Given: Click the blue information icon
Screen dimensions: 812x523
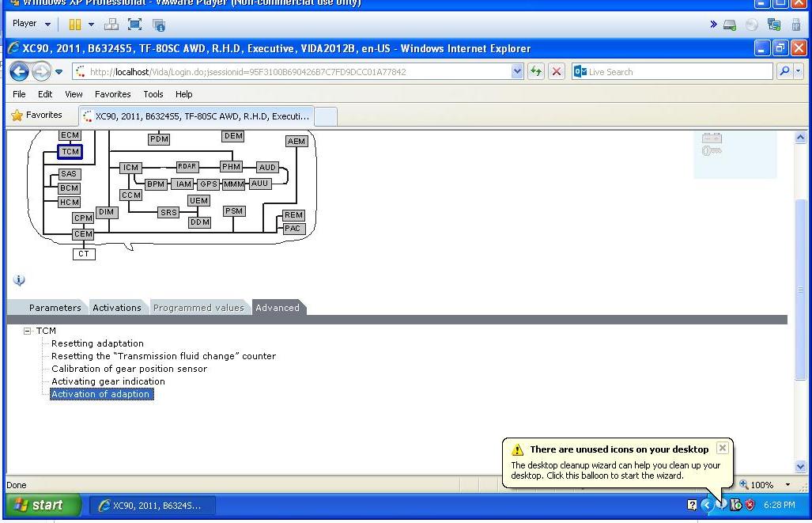Looking at the screenshot, I should (x=20, y=280).
